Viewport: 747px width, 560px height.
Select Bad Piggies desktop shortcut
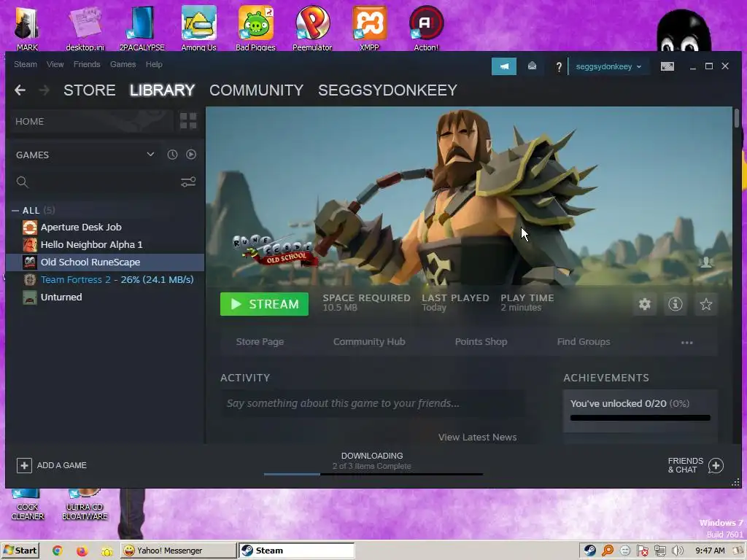(x=256, y=28)
